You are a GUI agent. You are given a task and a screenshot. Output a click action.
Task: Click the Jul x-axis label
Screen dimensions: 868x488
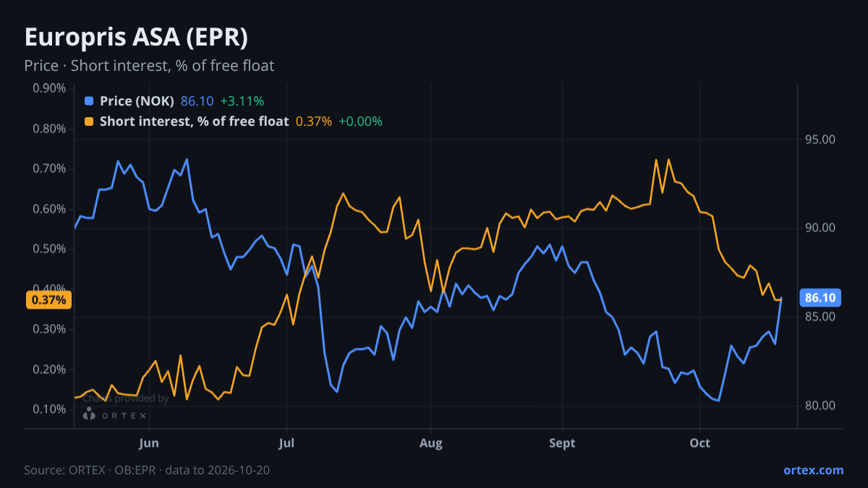[286, 442]
